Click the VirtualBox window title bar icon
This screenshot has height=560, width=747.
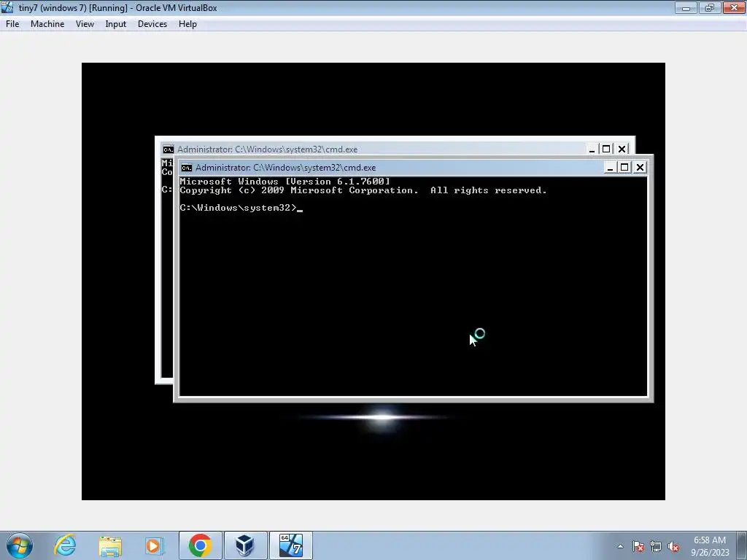(x=7, y=7)
